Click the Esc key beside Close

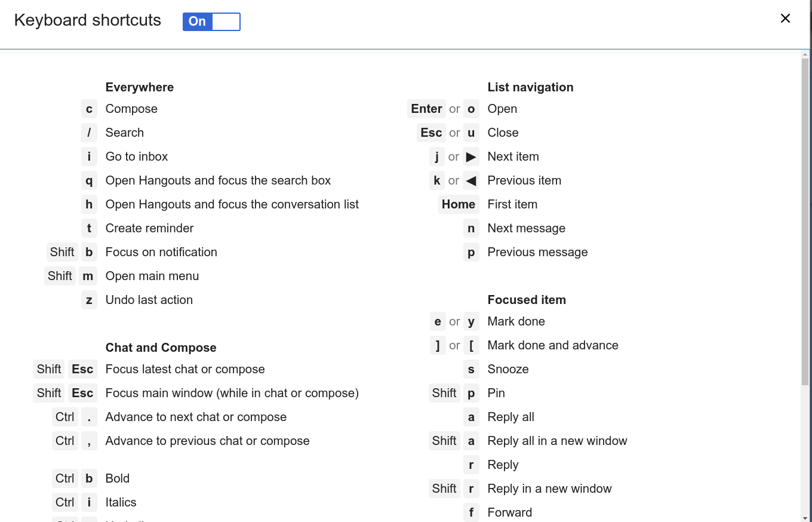click(x=430, y=133)
